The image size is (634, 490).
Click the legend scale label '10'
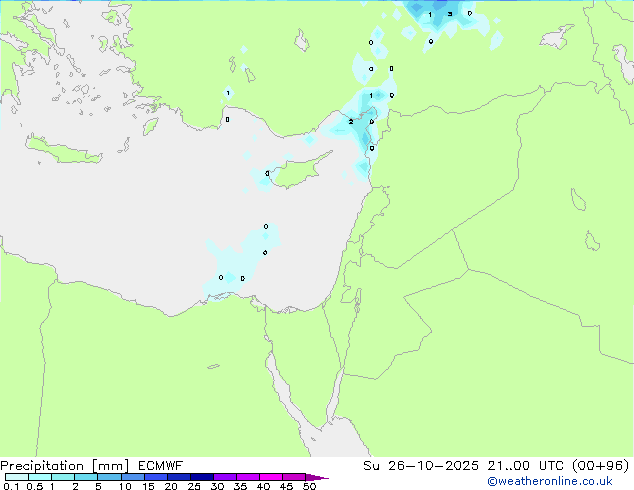point(125,486)
